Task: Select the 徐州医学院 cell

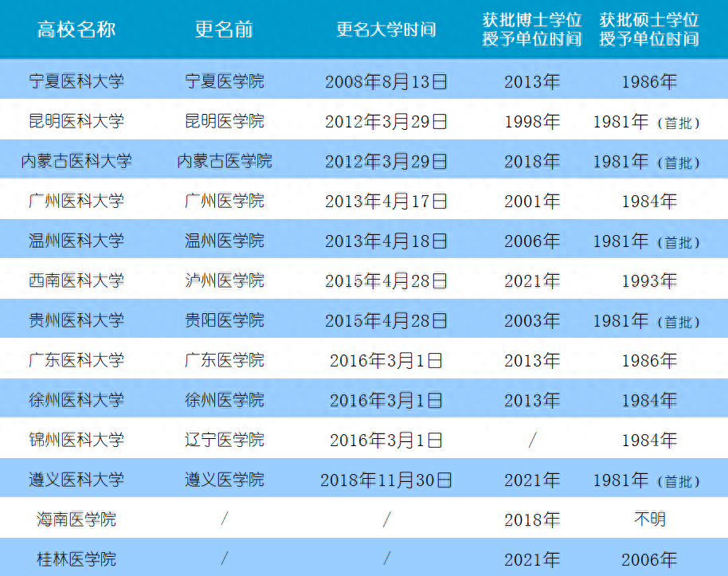Action: tap(225, 400)
